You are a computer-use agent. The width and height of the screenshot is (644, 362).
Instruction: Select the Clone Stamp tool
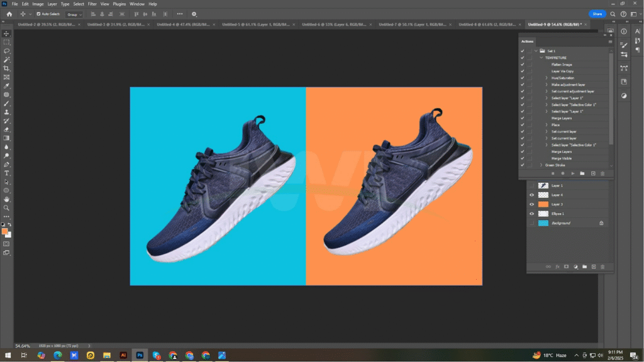tap(6, 112)
